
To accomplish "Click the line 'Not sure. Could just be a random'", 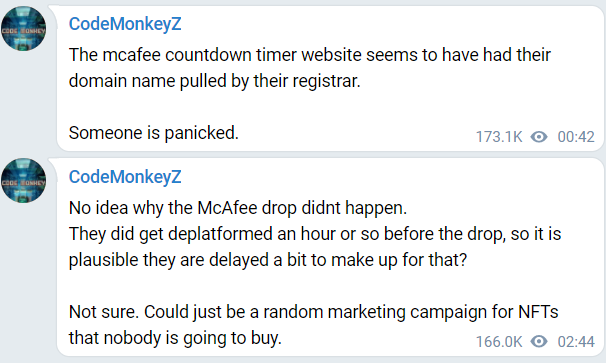I will click(313, 312).
